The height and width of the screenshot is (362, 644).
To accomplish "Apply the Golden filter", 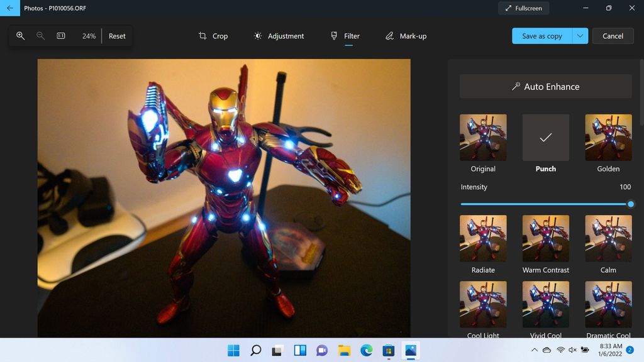I will (x=608, y=137).
